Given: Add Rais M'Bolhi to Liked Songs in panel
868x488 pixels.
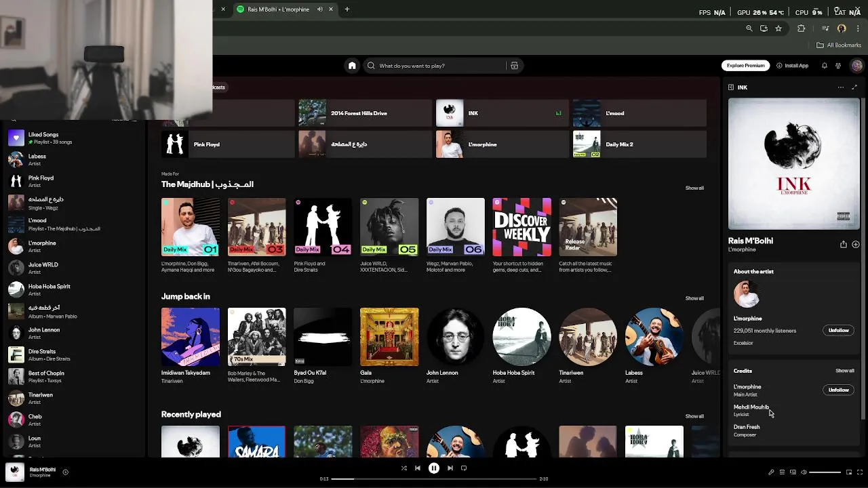Looking at the screenshot, I should coord(855,245).
